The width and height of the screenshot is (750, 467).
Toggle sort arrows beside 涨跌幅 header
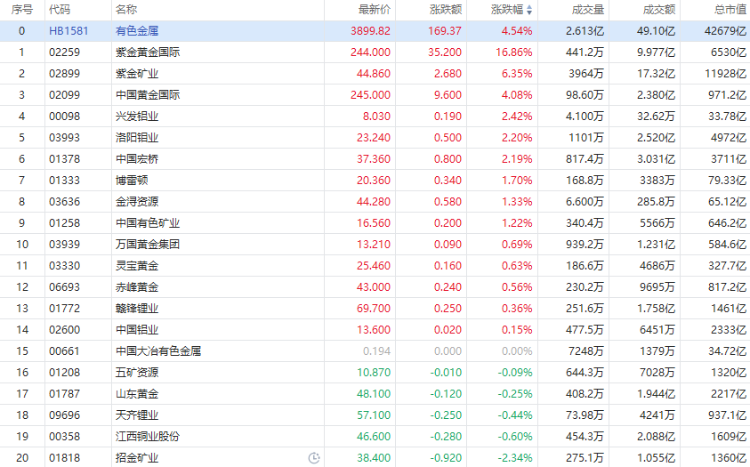tap(529, 10)
